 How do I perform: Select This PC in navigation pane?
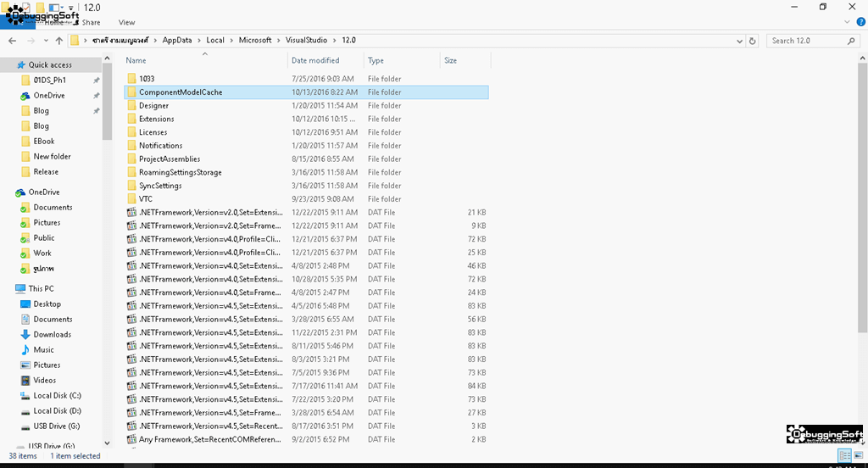(x=41, y=288)
